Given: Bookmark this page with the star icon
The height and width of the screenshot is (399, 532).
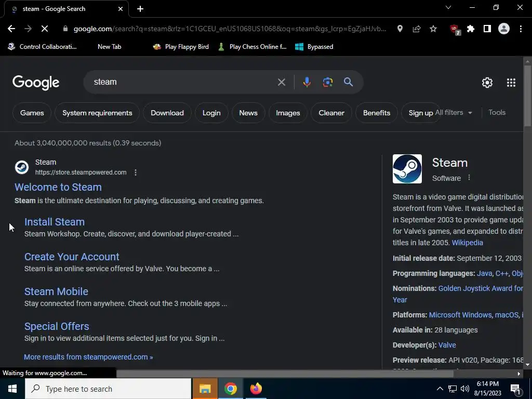Looking at the screenshot, I should 433,29.
